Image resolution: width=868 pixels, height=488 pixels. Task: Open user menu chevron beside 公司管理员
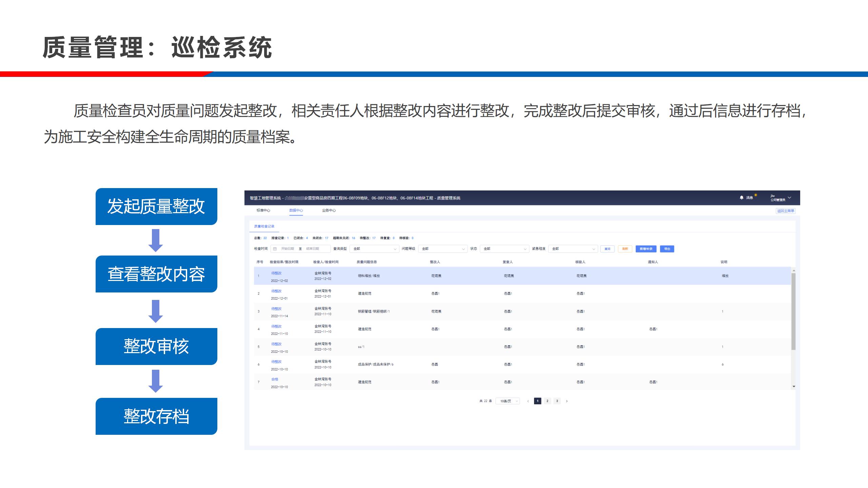789,198
